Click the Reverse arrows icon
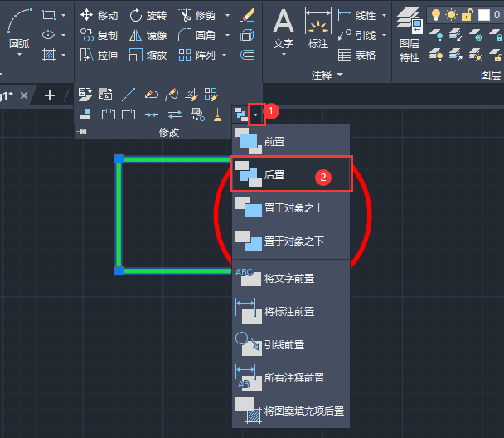504x438 pixels. [175, 114]
